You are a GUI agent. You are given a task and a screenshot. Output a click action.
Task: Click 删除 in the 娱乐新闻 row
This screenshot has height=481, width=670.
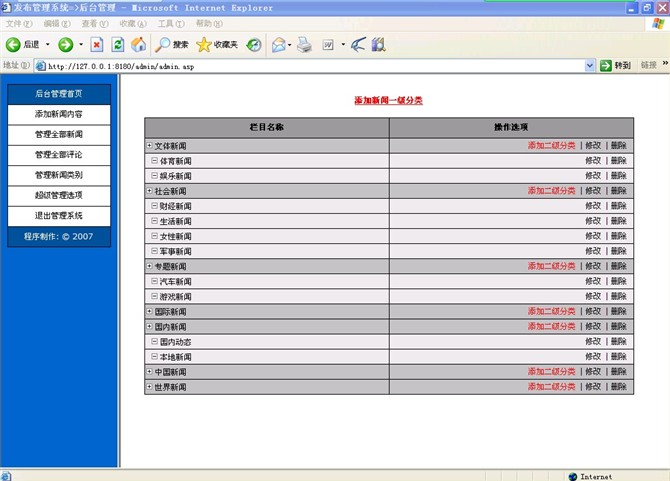click(x=618, y=176)
